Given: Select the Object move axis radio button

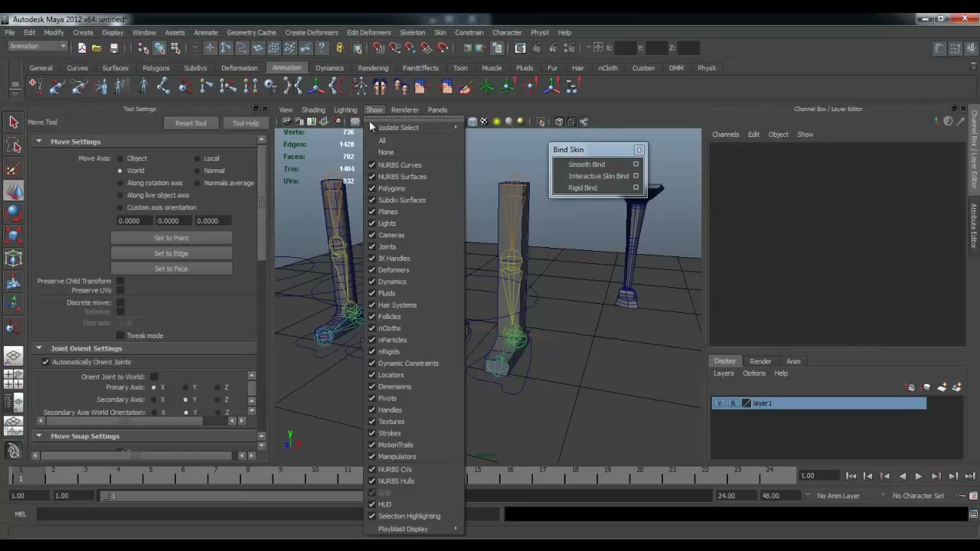Looking at the screenshot, I should (120, 158).
